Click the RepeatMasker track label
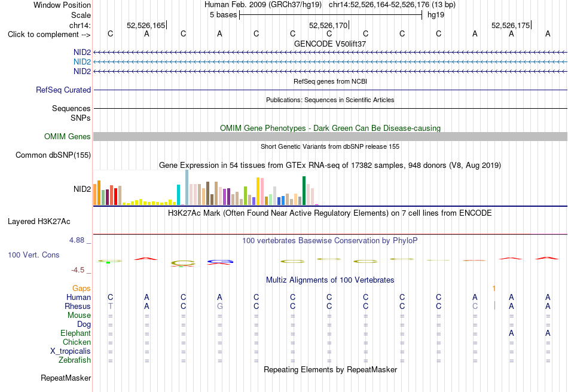 [66, 378]
